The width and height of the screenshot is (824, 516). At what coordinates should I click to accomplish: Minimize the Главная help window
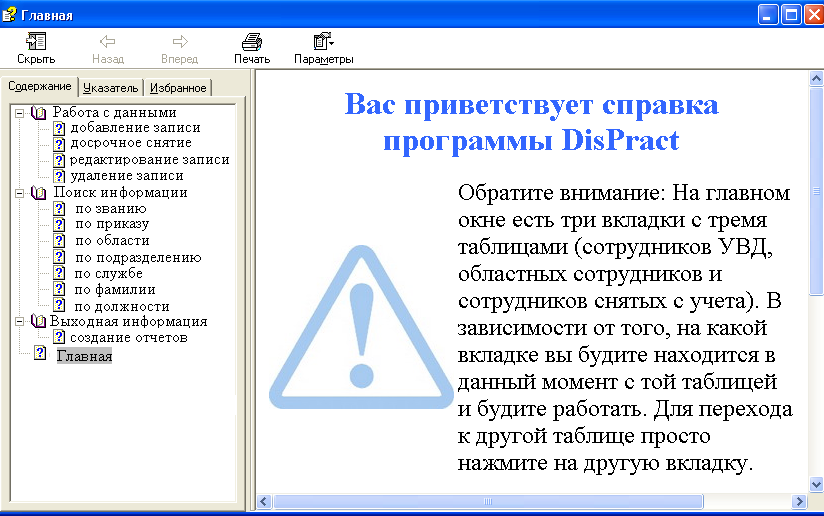[x=768, y=15]
